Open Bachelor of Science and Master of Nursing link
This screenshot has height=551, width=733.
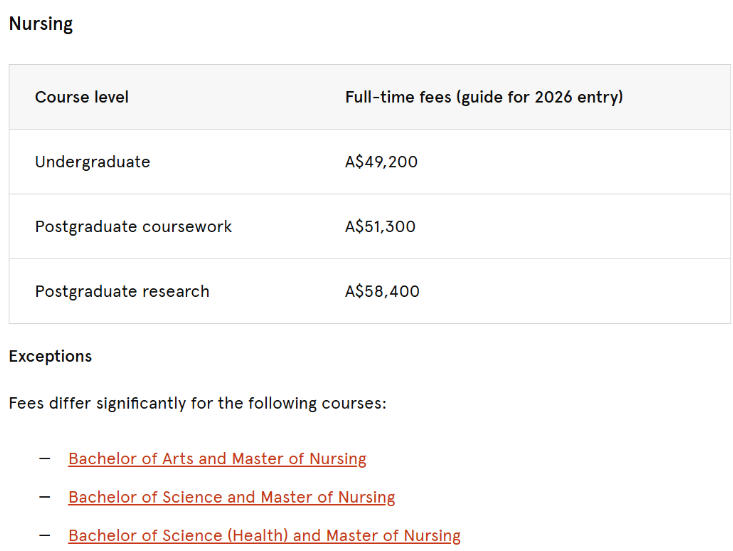(231, 497)
